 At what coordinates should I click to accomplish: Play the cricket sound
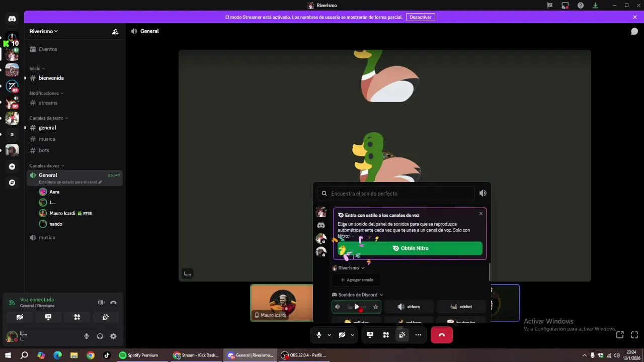coord(461,307)
